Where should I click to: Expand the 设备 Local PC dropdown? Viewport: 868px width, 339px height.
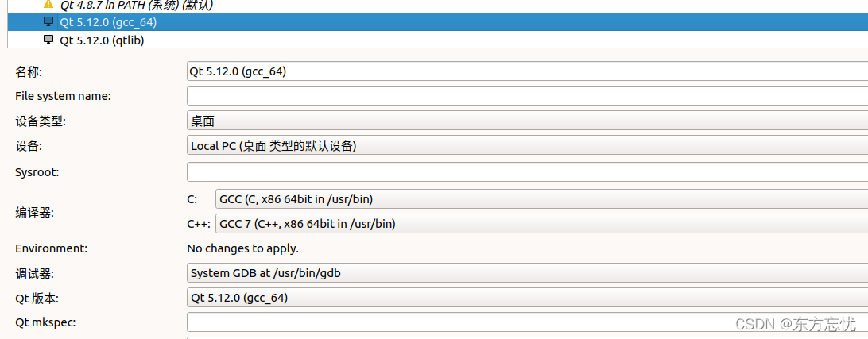coord(525,146)
